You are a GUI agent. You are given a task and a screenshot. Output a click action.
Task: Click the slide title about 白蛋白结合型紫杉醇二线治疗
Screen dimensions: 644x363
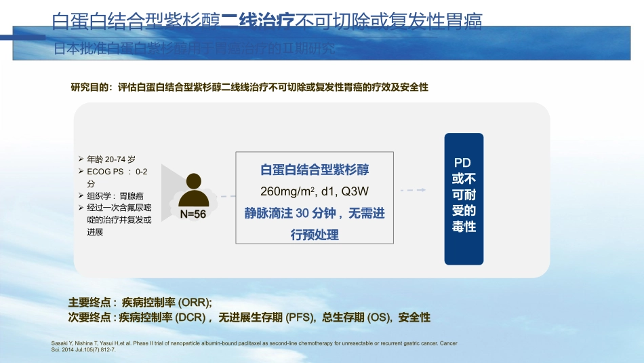click(267, 20)
